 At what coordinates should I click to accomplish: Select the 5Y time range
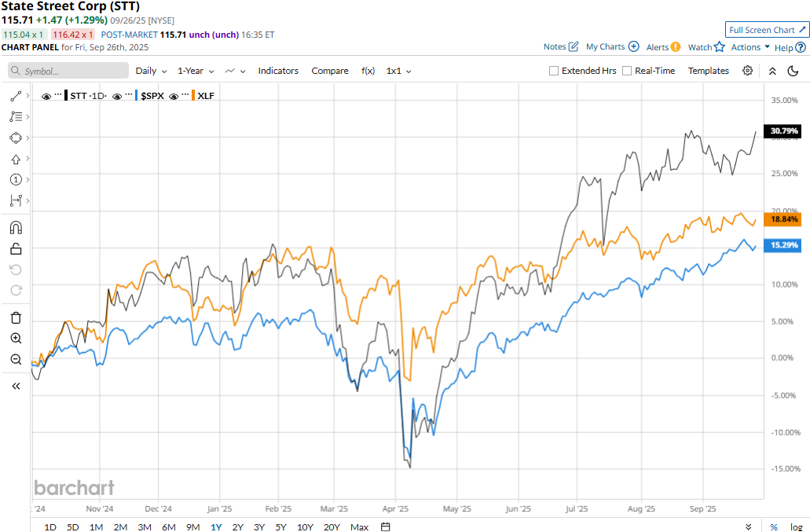click(280, 526)
